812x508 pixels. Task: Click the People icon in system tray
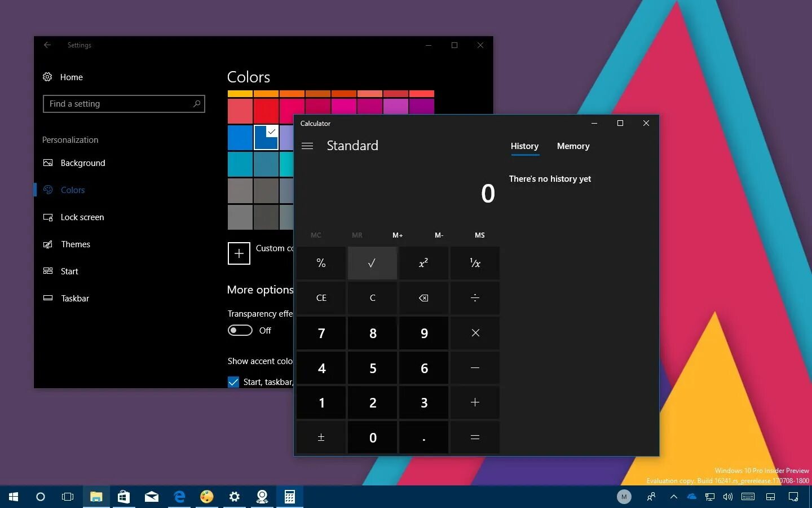tap(651, 497)
